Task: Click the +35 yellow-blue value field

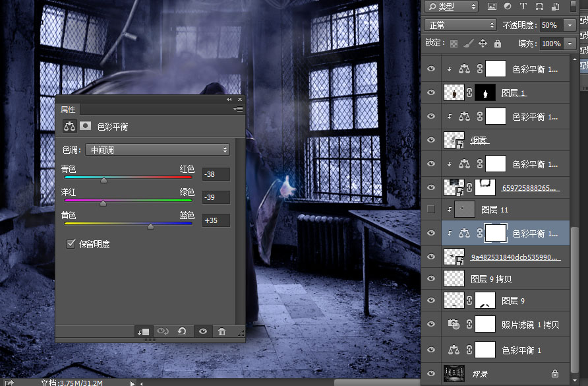Action: pos(216,220)
